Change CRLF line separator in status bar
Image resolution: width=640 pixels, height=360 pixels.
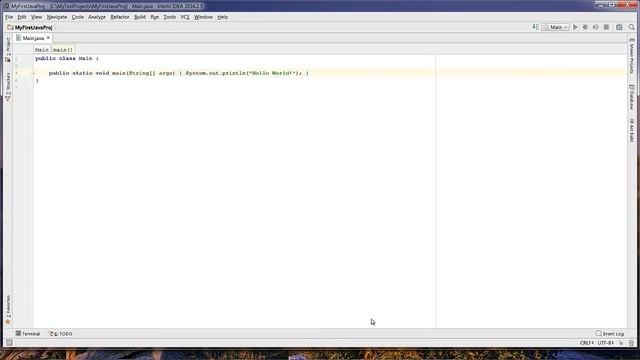(587, 343)
